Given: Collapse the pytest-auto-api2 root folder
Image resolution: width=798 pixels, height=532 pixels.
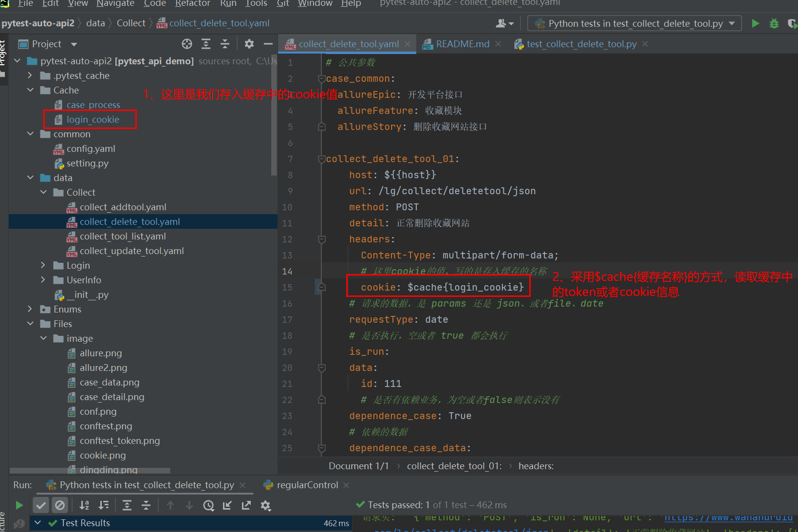Looking at the screenshot, I should (x=18, y=61).
